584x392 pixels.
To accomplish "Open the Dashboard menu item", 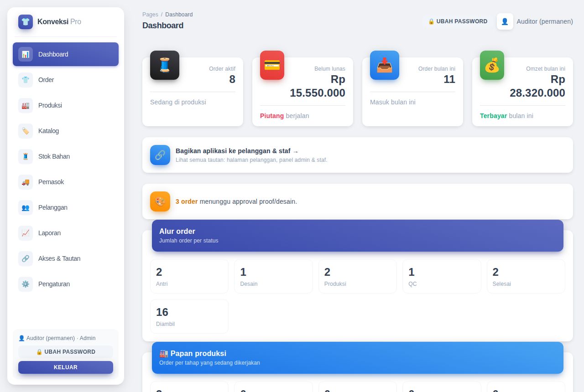I will [x=66, y=54].
